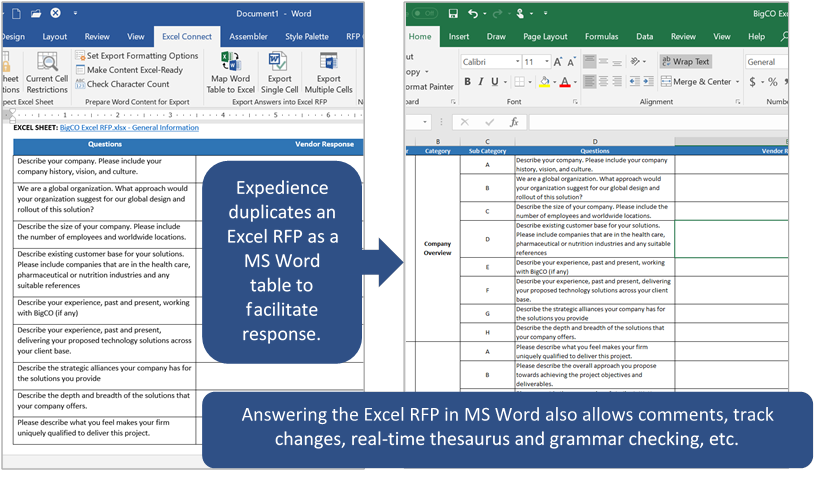Click Export Single Cell icon

click(280, 61)
